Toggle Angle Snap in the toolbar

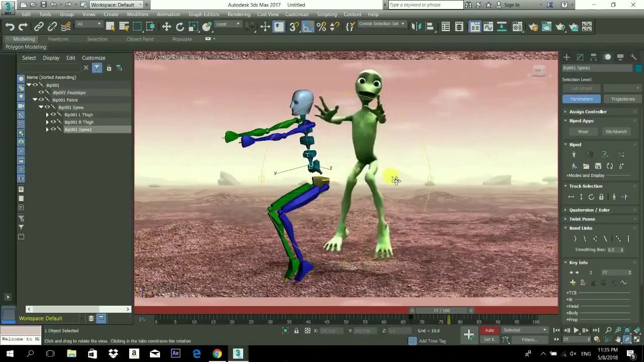[x=307, y=27]
